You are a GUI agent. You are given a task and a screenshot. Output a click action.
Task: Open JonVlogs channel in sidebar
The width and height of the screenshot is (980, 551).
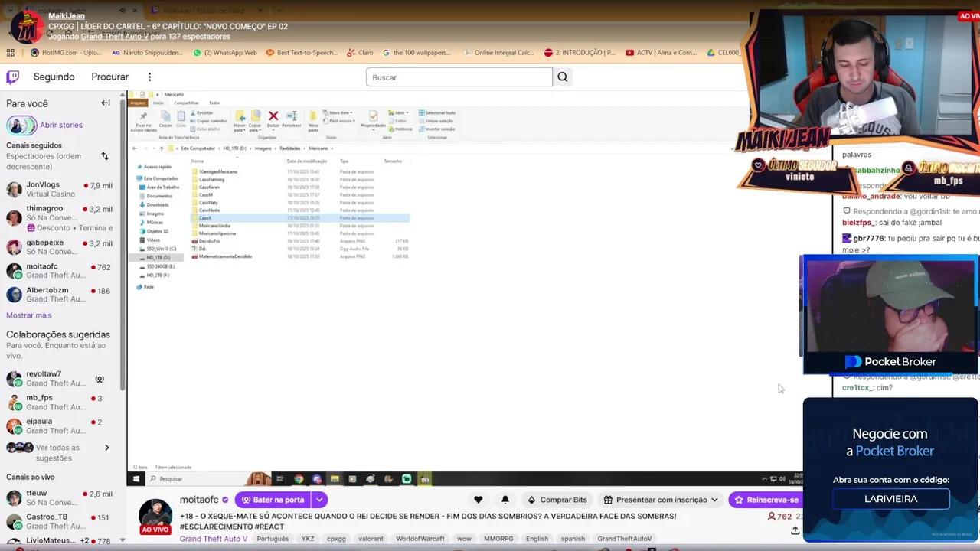60,189
